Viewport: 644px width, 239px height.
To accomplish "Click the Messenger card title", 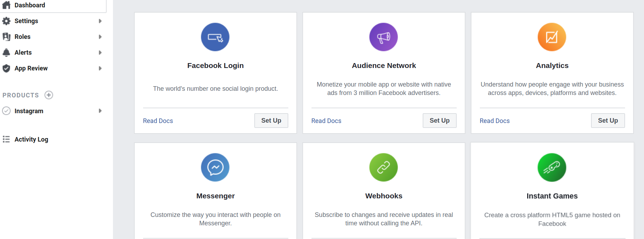I will pyautogui.click(x=215, y=196).
